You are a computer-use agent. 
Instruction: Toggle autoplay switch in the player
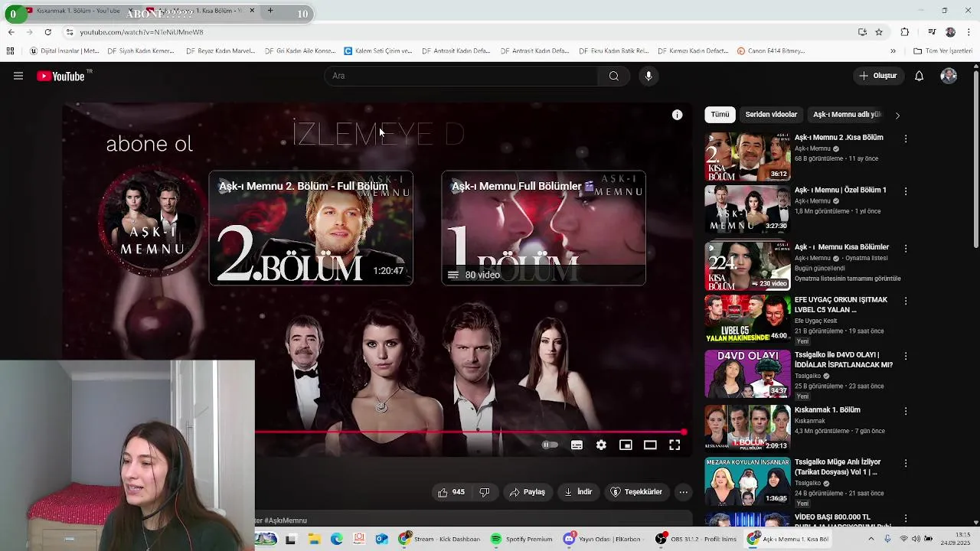(550, 445)
